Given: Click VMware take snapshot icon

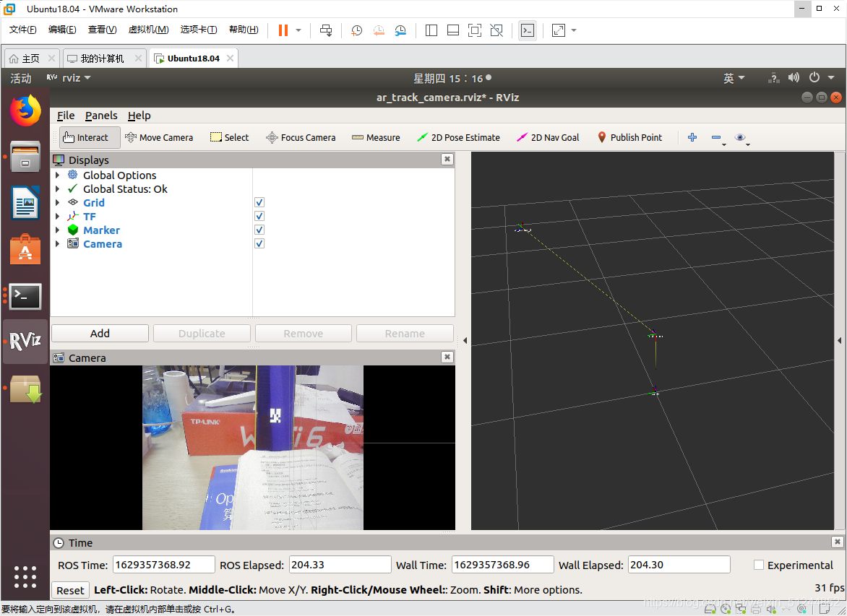Looking at the screenshot, I should point(356,30).
